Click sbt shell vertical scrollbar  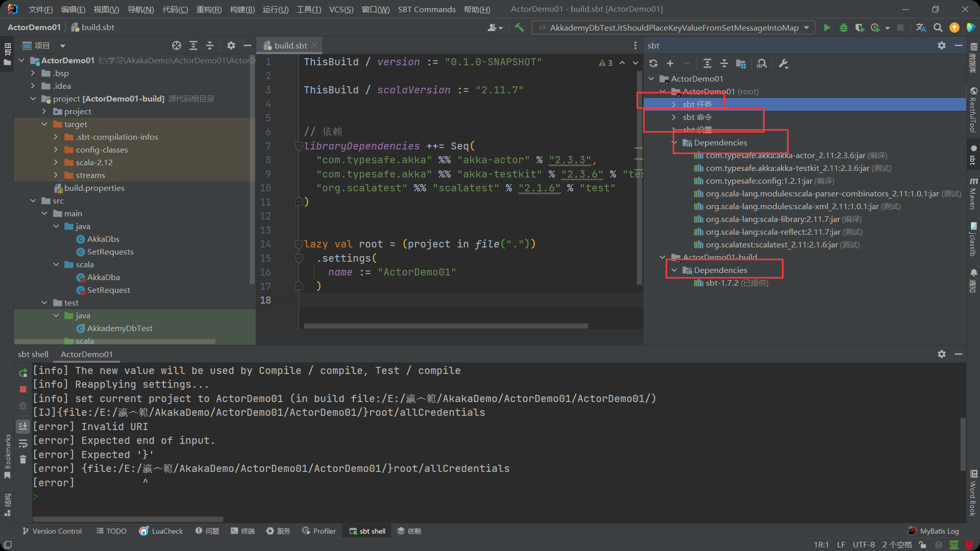click(x=963, y=444)
